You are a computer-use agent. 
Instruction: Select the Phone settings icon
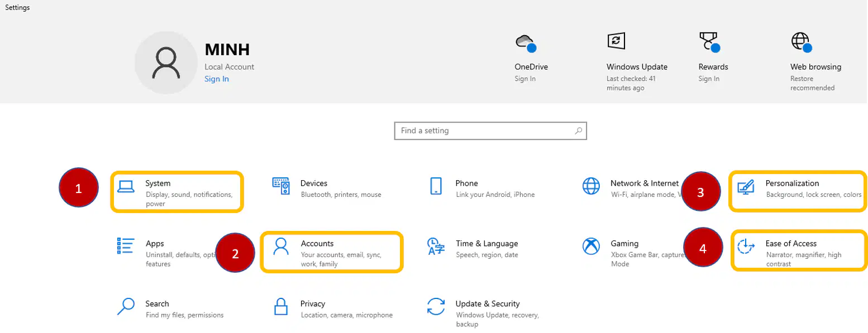436,186
